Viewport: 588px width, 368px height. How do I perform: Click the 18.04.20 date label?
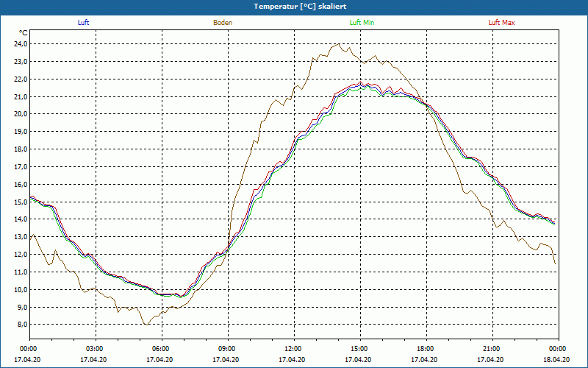tap(556, 360)
